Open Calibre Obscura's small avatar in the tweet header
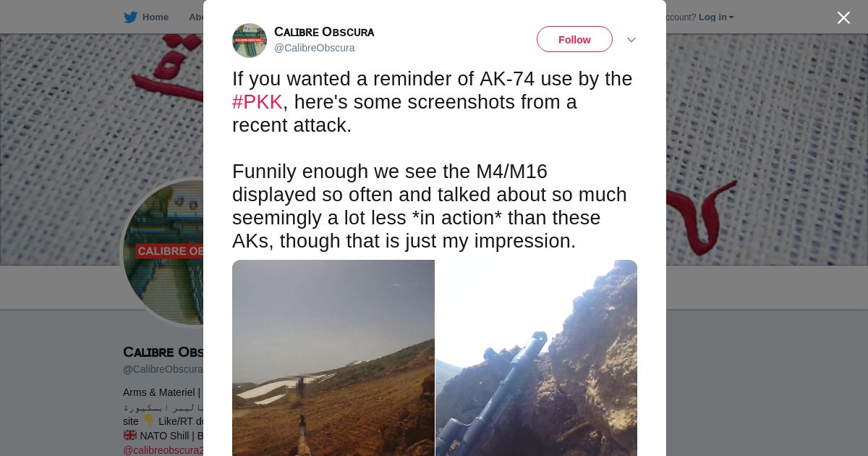The image size is (868, 456). 250,40
